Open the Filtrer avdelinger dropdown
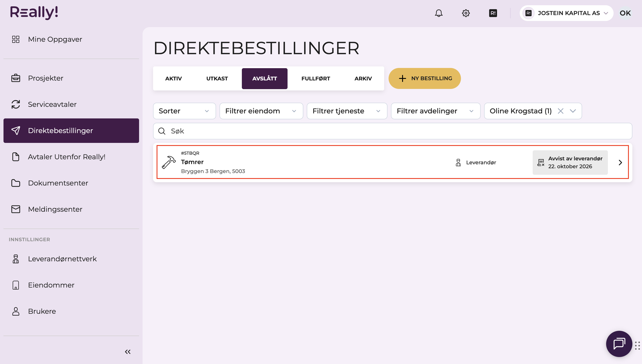 pyautogui.click(x=435, y=111)
